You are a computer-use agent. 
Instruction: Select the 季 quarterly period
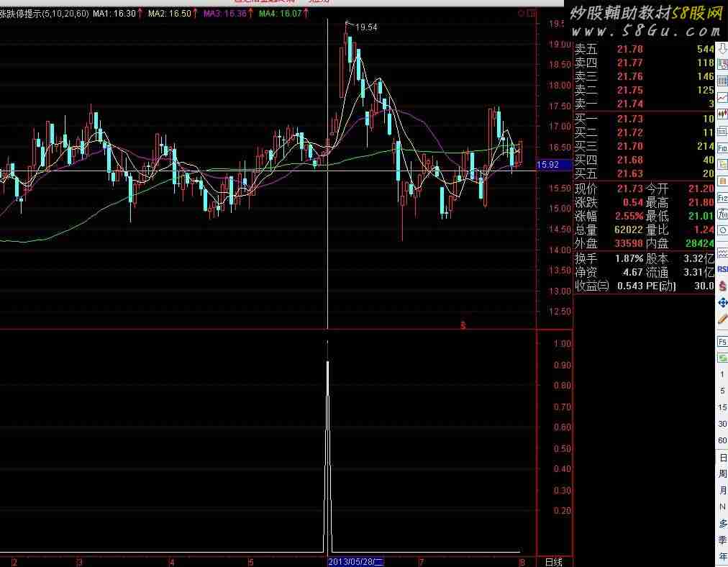coord(722,540)
